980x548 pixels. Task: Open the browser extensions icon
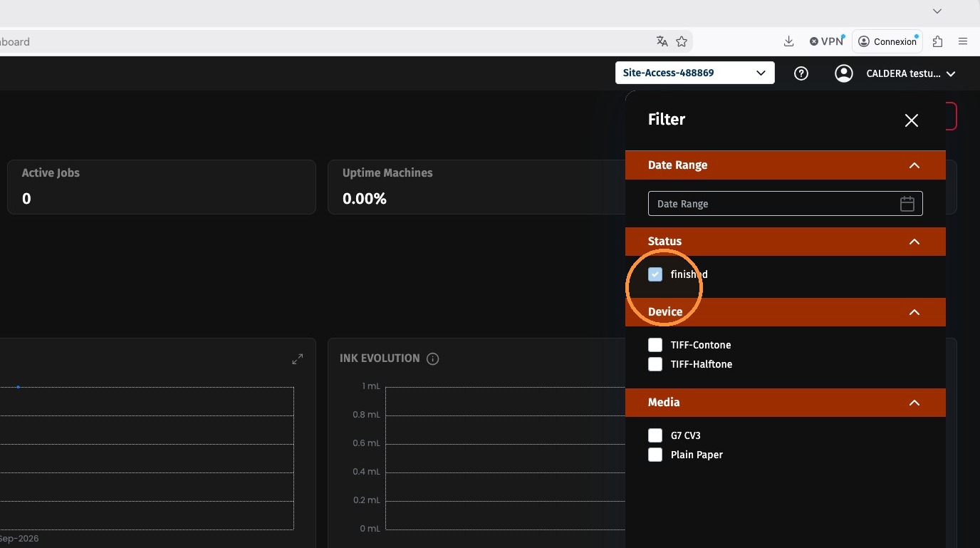coord(937,41)
